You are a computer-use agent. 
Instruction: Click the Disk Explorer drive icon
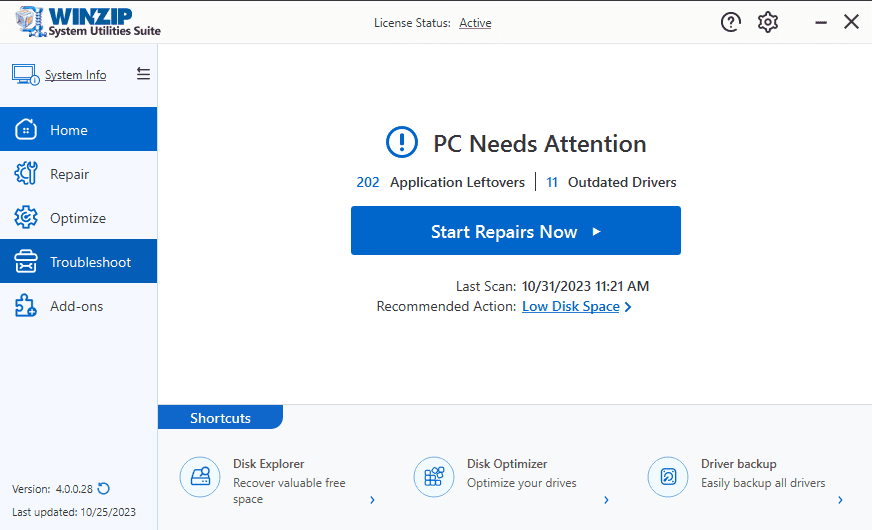pos(200,477)
